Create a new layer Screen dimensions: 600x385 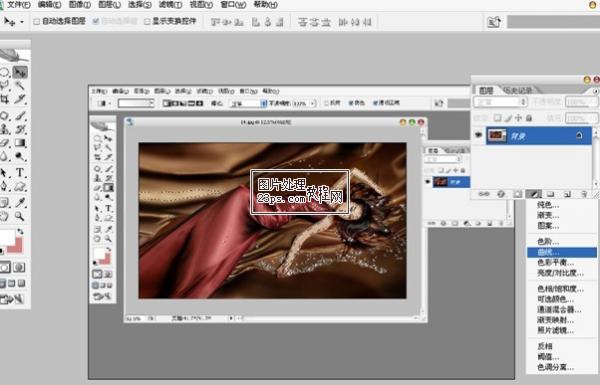click(567, 194)
